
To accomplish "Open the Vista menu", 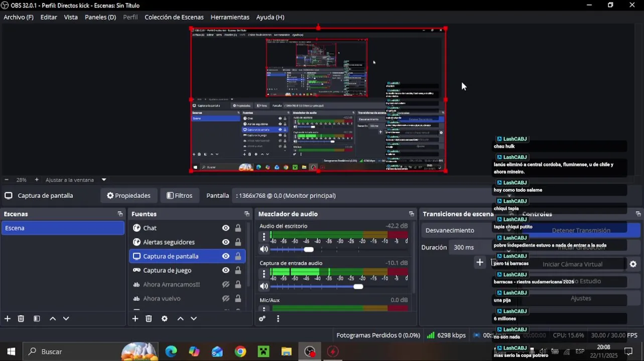I will [71, 17].
